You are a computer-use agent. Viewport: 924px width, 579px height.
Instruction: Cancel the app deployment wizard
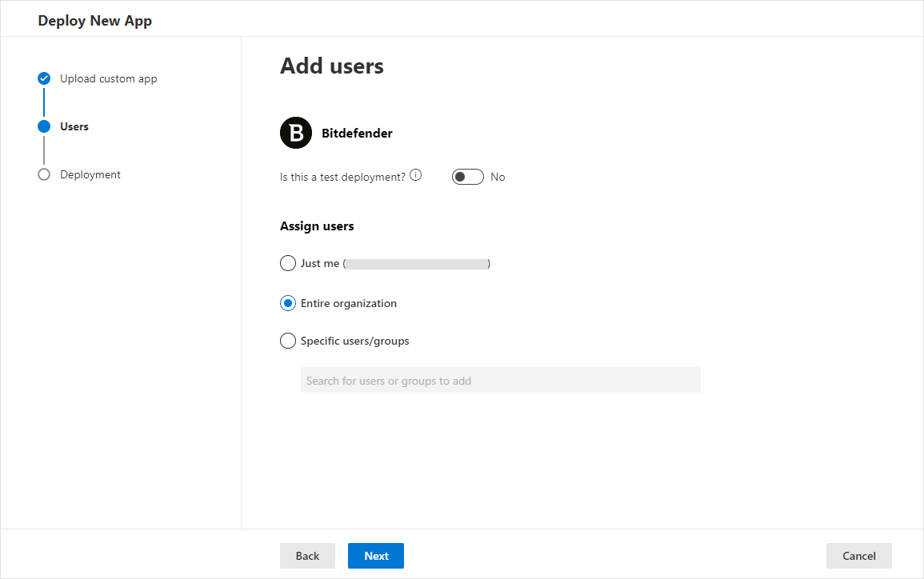click(858, 556)
